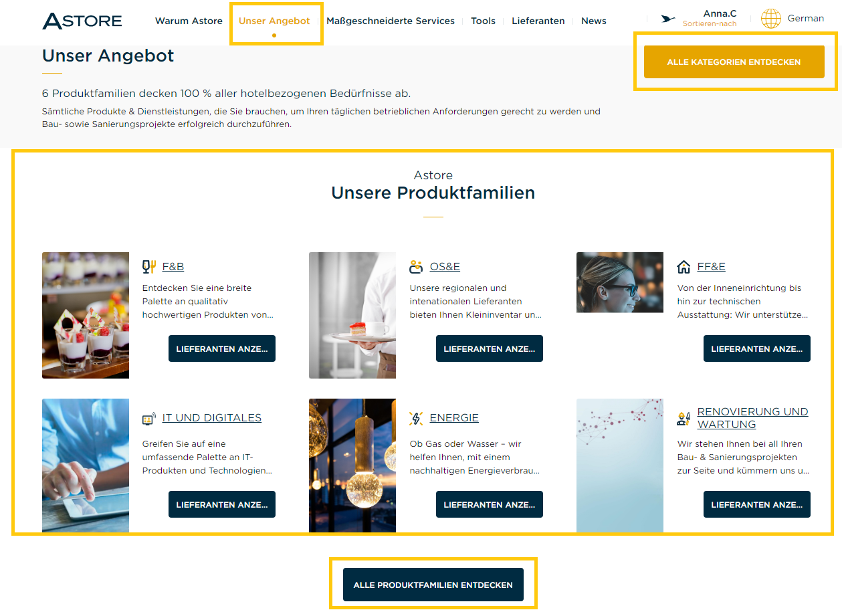
Task: Open the Lieferanten navigation item
Action: 538,21
